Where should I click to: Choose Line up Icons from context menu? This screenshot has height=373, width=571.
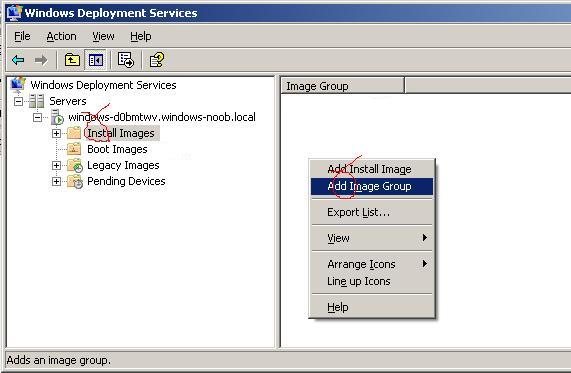point(372,281)
